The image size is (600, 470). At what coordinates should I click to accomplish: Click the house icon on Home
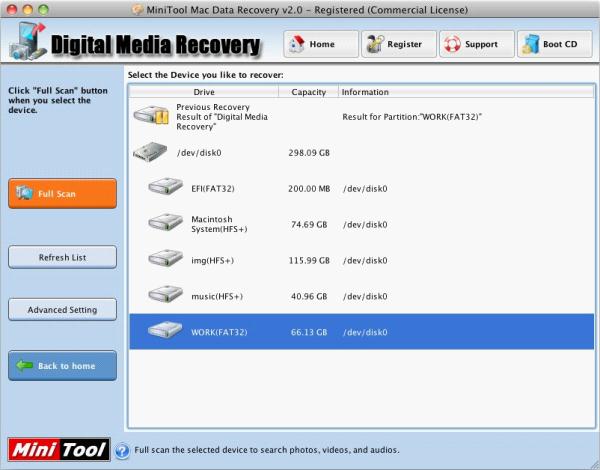point(297,44)
